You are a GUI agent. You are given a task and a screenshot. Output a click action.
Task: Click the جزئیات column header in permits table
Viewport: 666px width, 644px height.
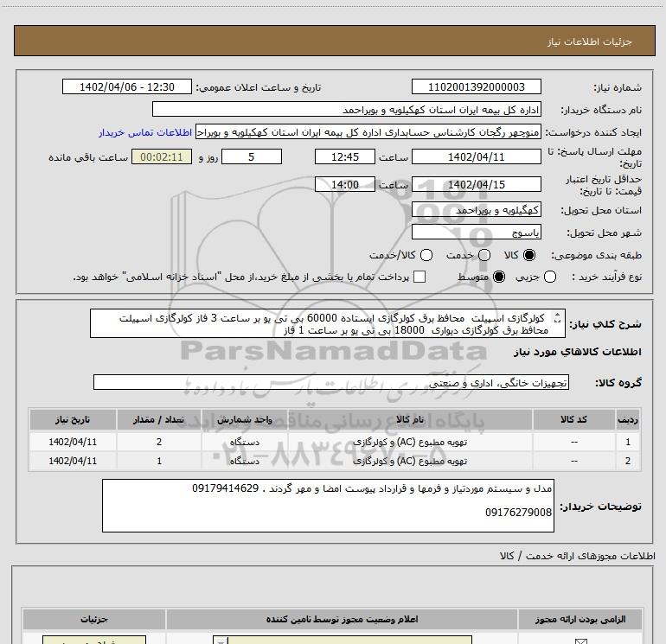pyautogui.click(x=94, y=620)
